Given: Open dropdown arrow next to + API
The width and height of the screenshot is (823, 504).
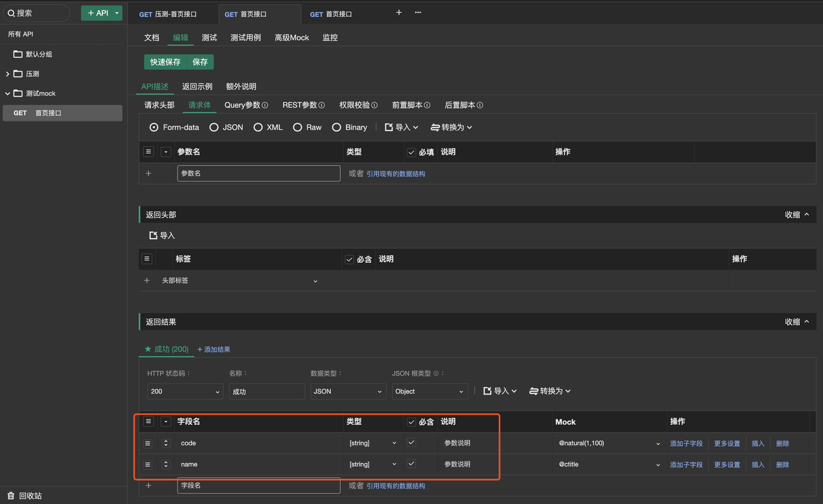Looking at the screenshot, I should [x=117, y=13].
